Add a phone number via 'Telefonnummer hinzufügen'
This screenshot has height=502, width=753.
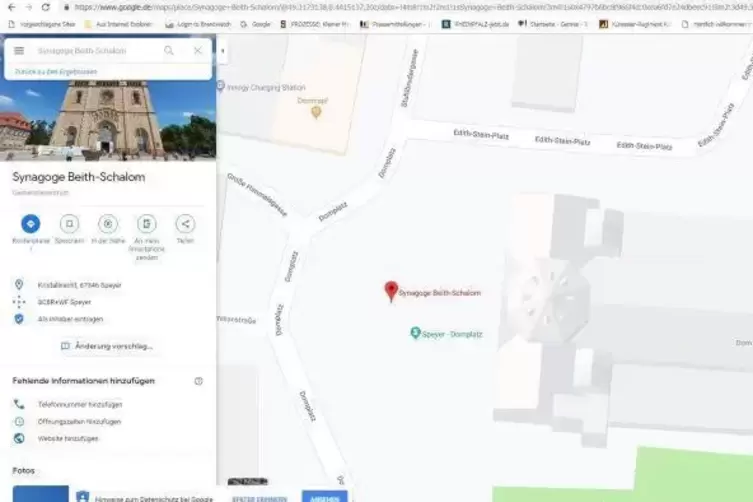(x=80, y=404)
